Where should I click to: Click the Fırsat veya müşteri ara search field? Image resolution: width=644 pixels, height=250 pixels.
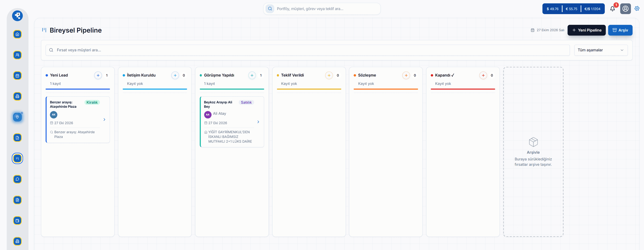pos(308,50)
